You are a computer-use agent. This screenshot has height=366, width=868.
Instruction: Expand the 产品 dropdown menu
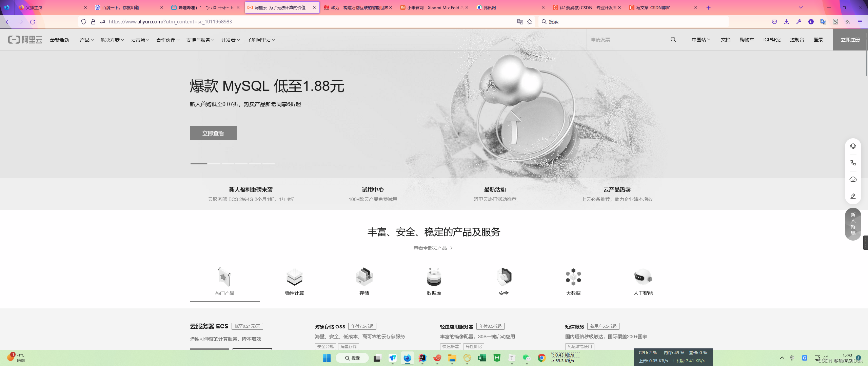[x=86, y=40]
